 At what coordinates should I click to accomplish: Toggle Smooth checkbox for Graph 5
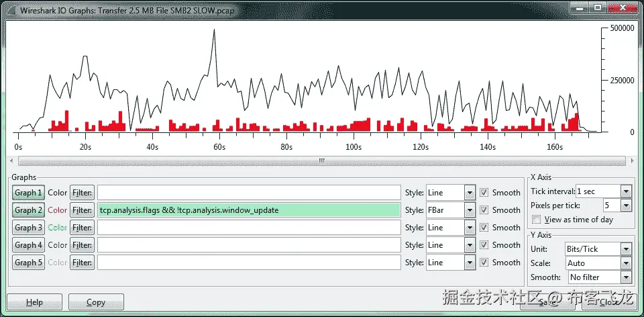484,263
